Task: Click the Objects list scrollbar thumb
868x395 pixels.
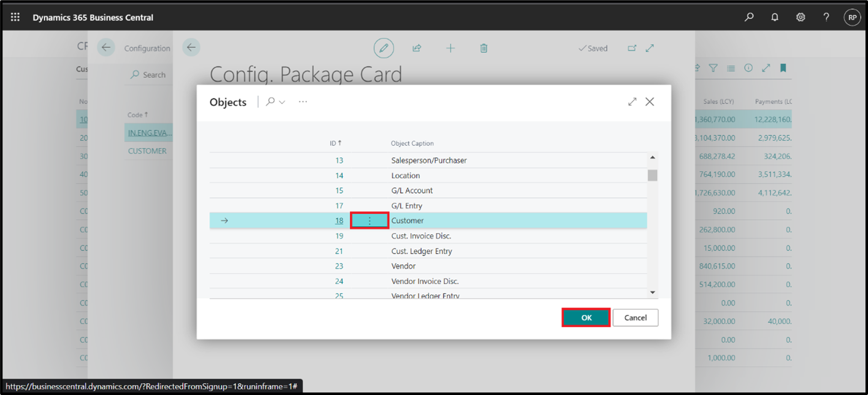Action: (x=652, y=175)
